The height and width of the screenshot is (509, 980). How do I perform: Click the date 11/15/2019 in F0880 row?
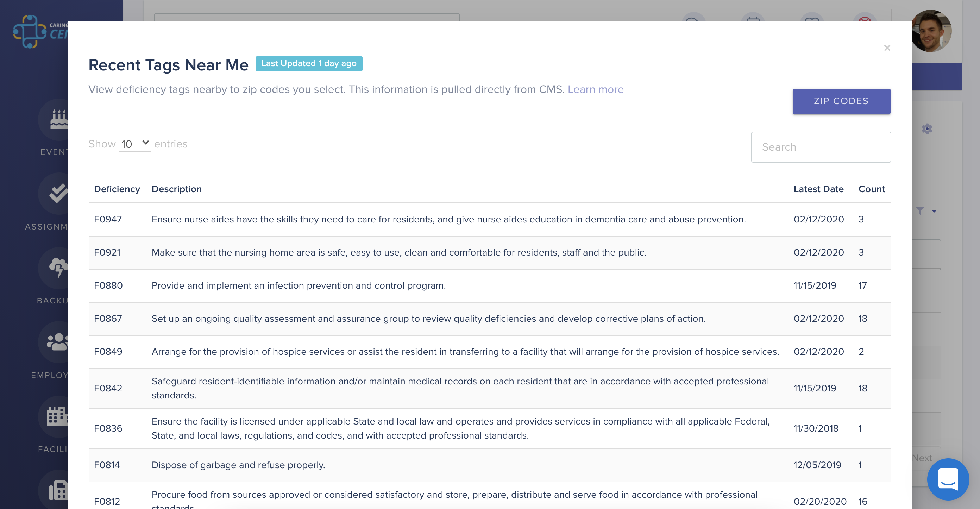[x=815, y=286]
